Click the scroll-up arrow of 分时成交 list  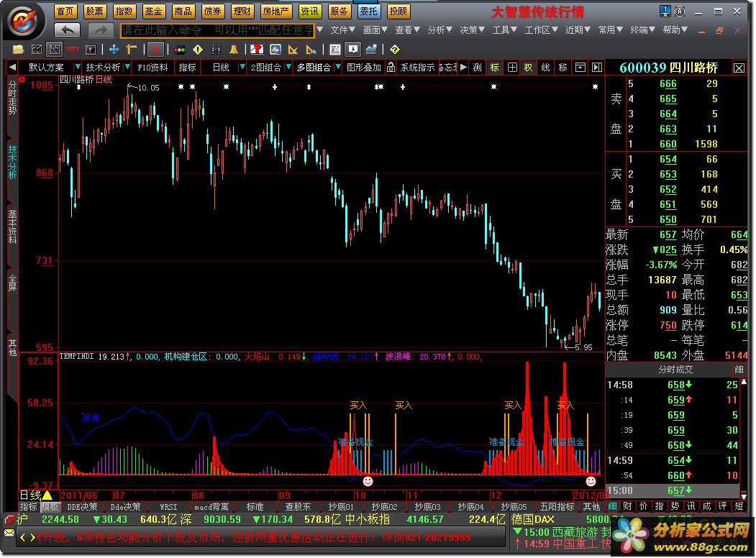(744, 381)
